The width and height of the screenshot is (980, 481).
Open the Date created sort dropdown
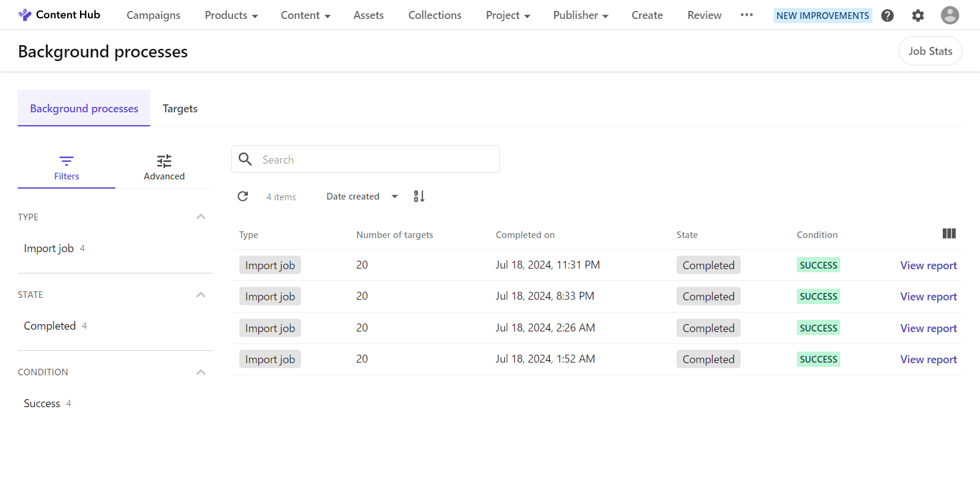(361, 197)
